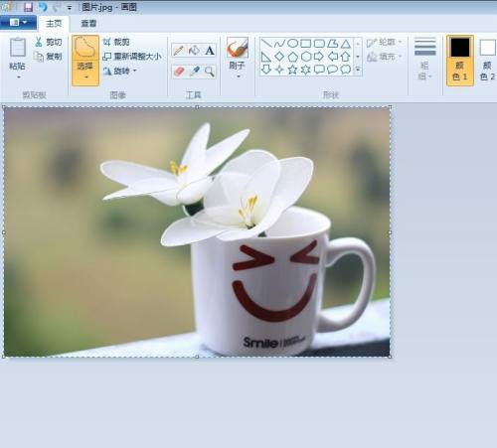497x448 pixels.
Task: Pick the Eraser tool
Action: tap(179, 72)
